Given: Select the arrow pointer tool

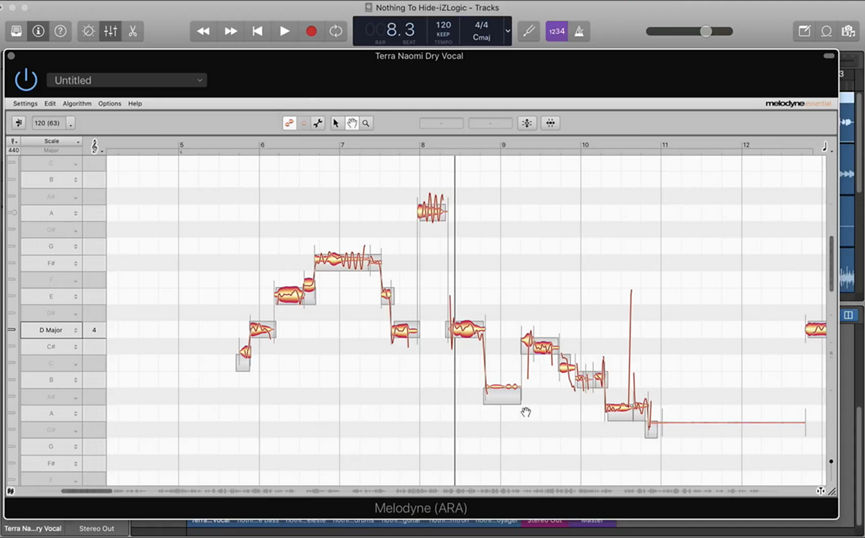Looking at the screenshot, I should coord(336,123).
